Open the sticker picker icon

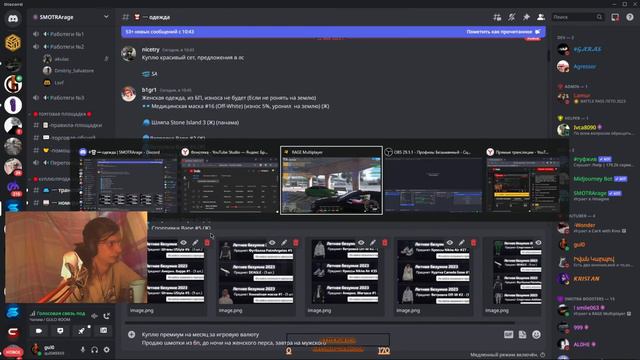pos(522,335)
